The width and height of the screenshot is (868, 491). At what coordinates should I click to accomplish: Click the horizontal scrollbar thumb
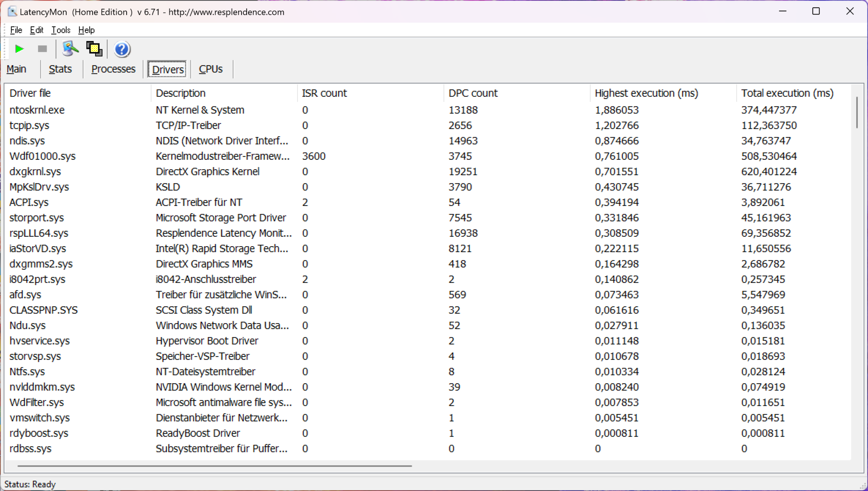(x=214, y=465)
